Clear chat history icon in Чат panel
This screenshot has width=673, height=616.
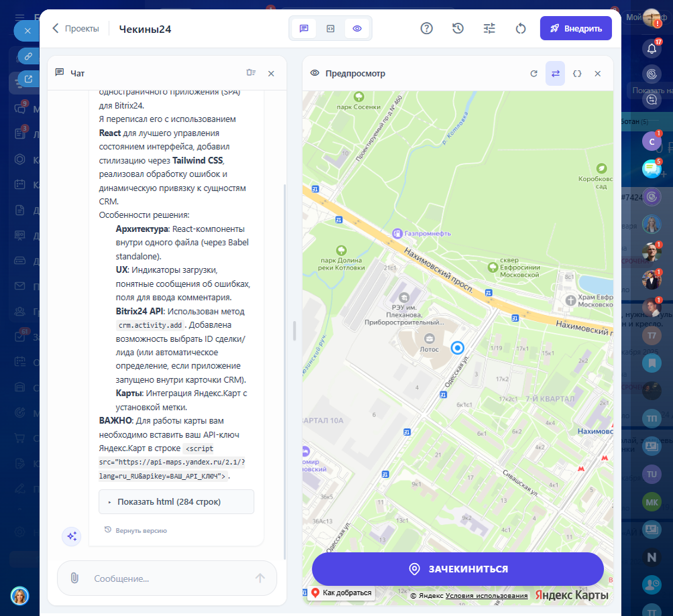251,73
